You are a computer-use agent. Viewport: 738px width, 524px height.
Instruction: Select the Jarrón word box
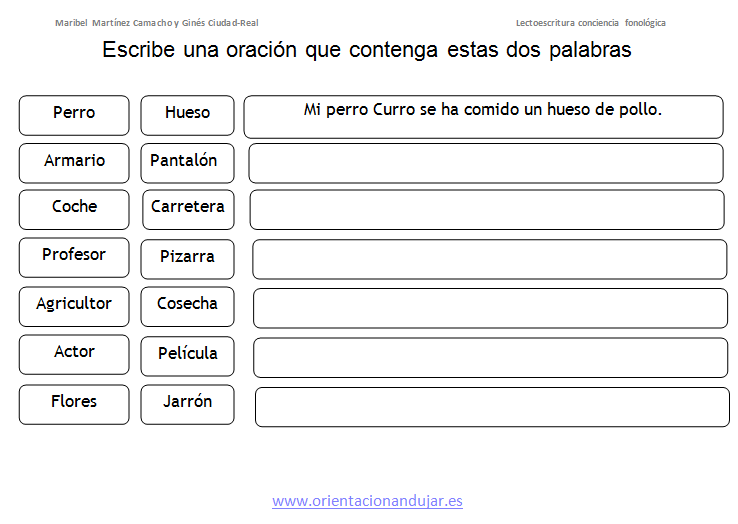[x=187, y=404]
